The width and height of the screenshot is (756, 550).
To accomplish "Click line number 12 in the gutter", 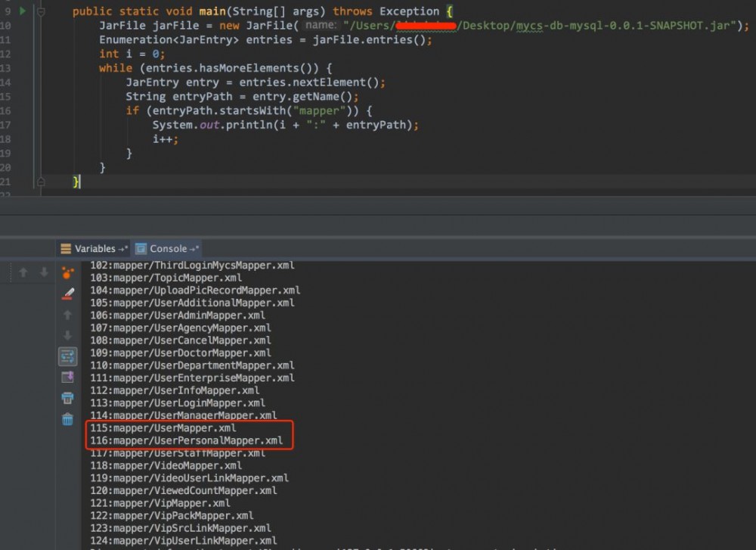I will tap(5, 54).
